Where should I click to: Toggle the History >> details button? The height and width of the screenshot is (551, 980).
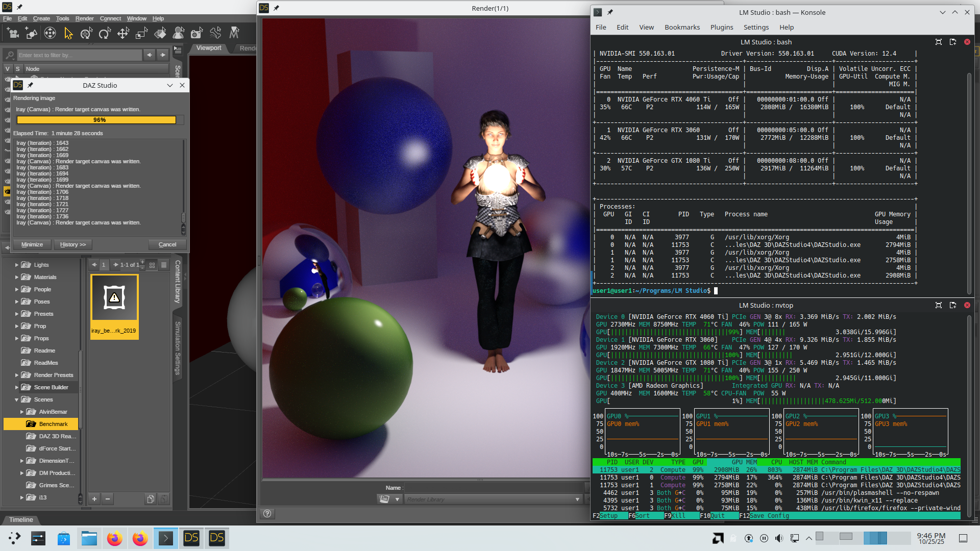[x=72, y=245]
